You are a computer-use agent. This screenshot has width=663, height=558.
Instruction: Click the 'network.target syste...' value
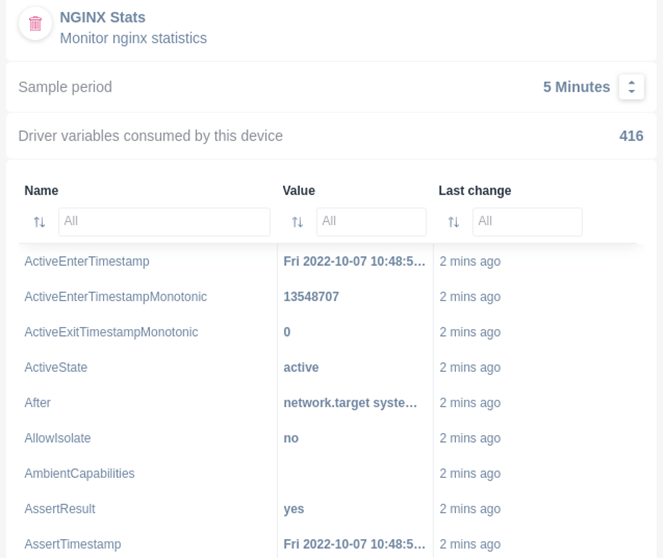[350, 403]
